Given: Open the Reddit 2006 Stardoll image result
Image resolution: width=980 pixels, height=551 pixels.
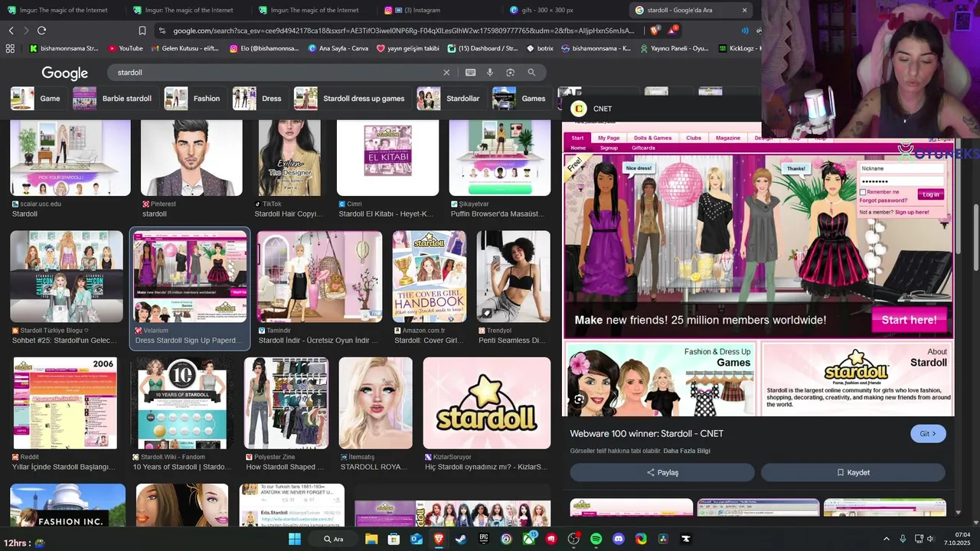Looking at the screenshot, I should (x=65, y=403).
